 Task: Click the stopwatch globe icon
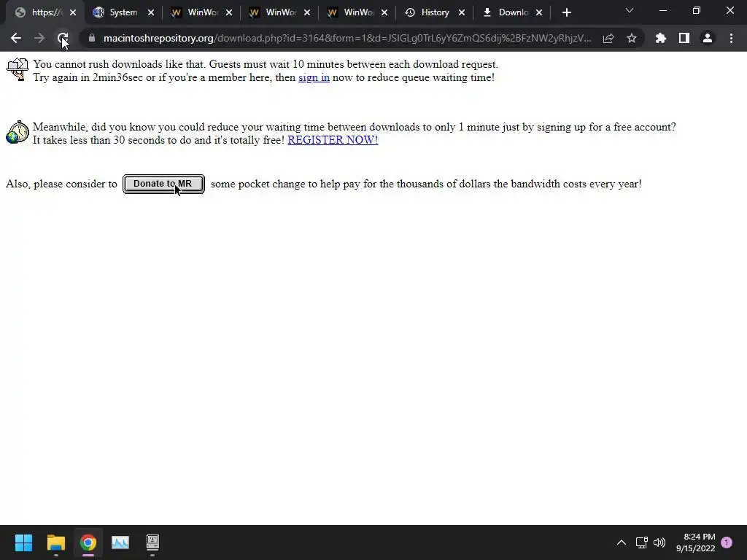18,133
